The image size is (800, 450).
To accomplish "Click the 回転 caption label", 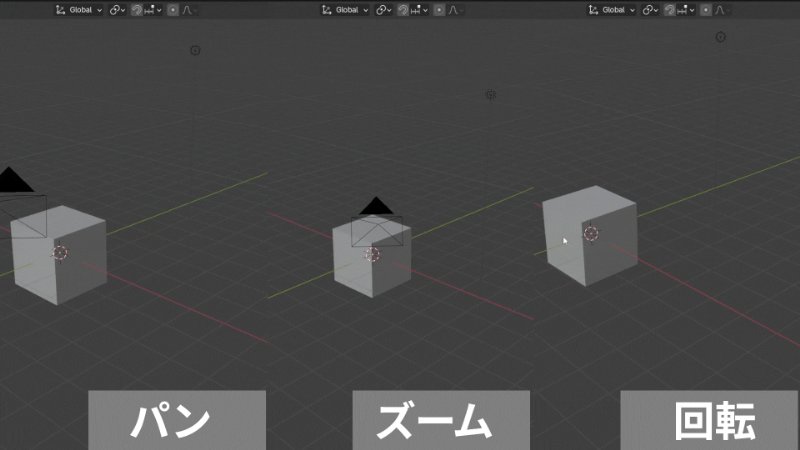I will click(709, 420).
